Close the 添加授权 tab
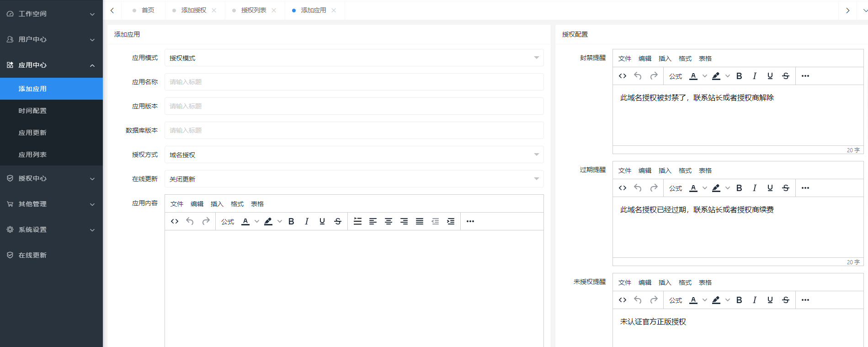 click(214, 10)
